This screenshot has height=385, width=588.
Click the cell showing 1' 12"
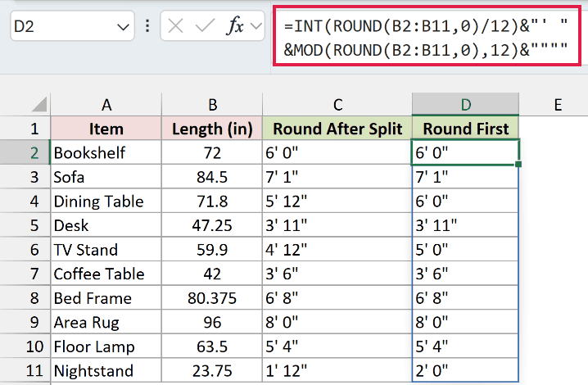tap(337, 370)
